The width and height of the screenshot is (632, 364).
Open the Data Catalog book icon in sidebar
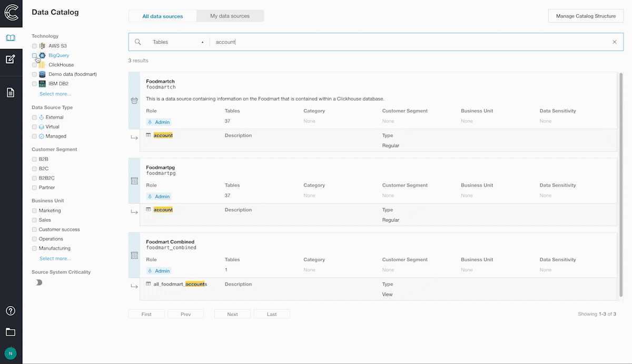[x=11, y=38]
